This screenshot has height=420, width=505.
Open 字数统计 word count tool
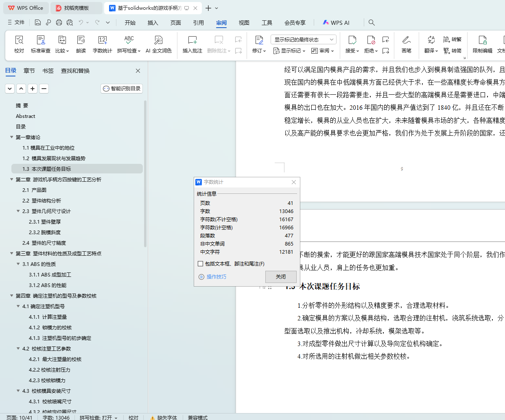(103, 44)
